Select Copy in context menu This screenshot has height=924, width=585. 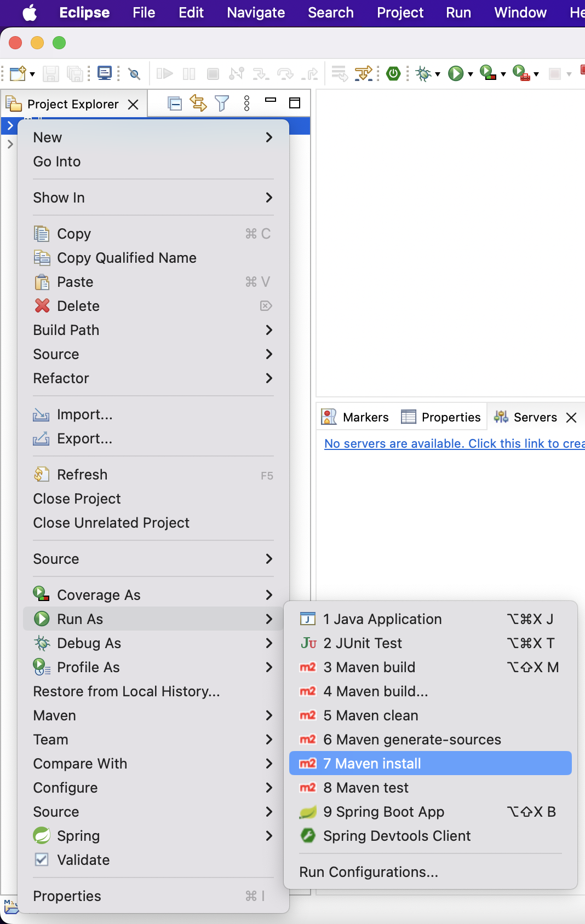click(153, 234)
